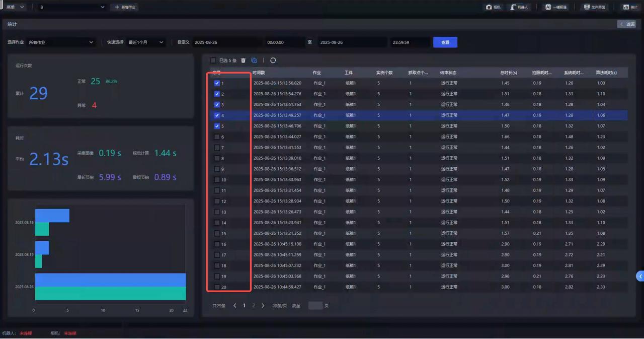Click the blue copy selection icon

point(254,60)
